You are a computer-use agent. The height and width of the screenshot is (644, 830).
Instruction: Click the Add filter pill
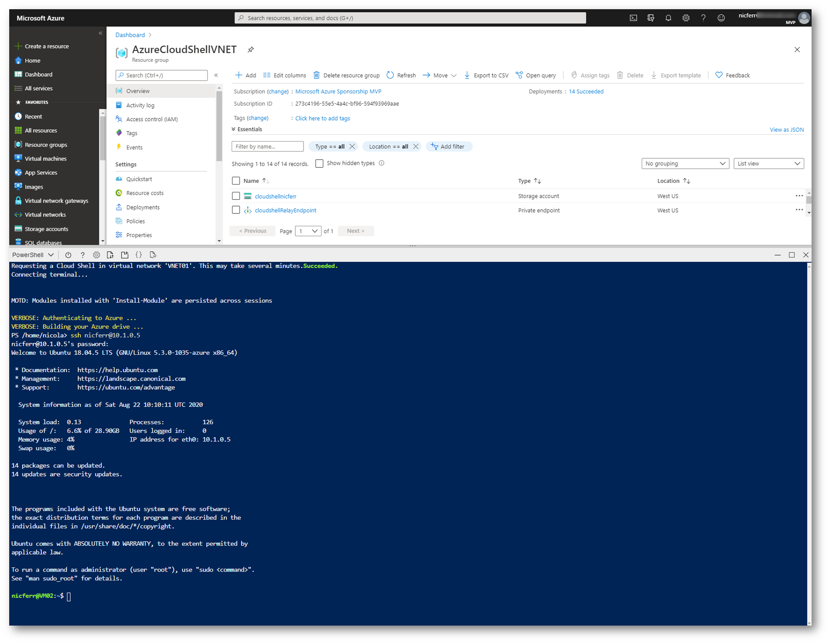tap(448, 146)
